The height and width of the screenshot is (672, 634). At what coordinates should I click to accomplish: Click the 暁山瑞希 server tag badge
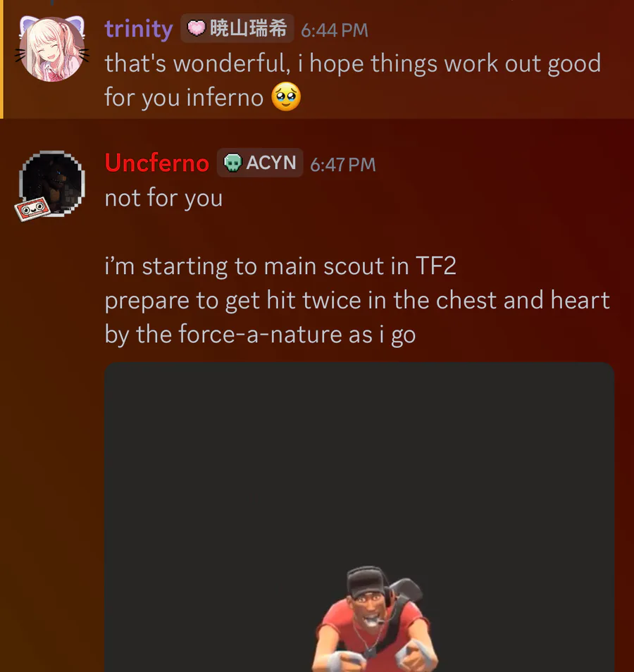[237, 28]
